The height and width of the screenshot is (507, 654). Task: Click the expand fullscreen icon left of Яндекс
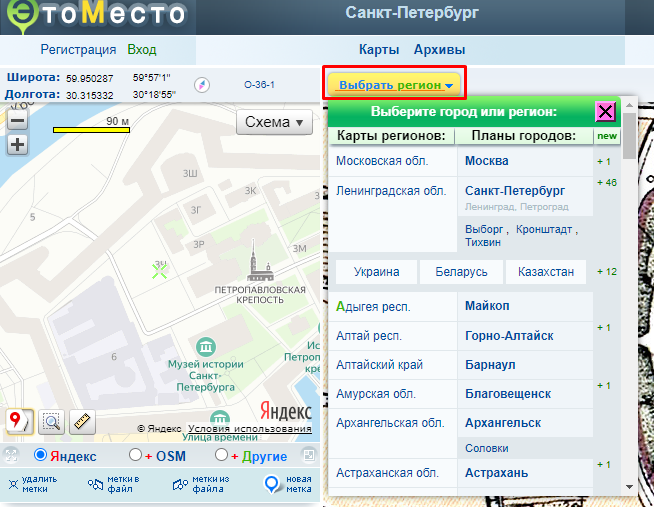[11, 455]
